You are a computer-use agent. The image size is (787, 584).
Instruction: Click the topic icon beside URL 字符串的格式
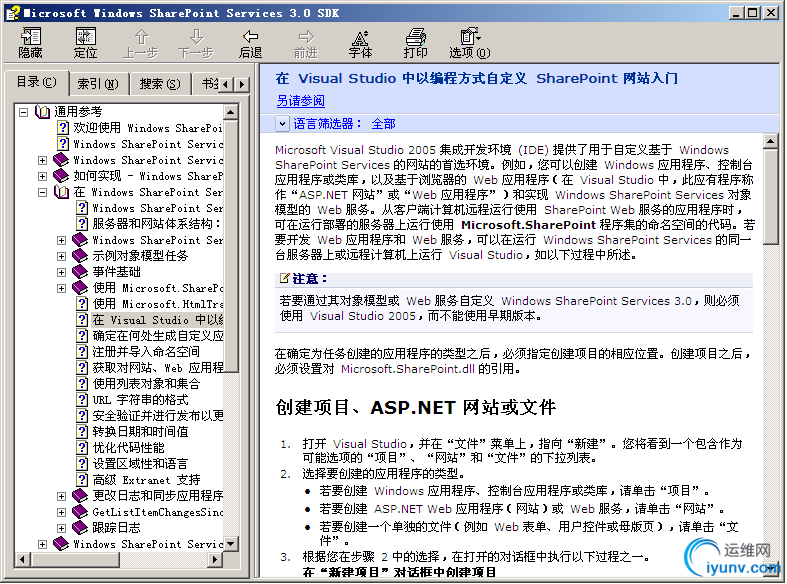point(82,400)
